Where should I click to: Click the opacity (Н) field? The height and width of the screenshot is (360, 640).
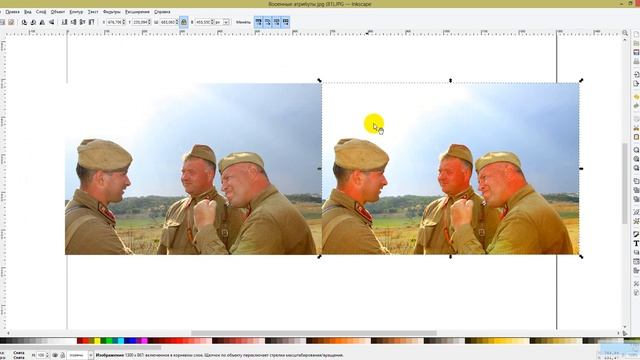pyautogui.click(x=42, y=356)
